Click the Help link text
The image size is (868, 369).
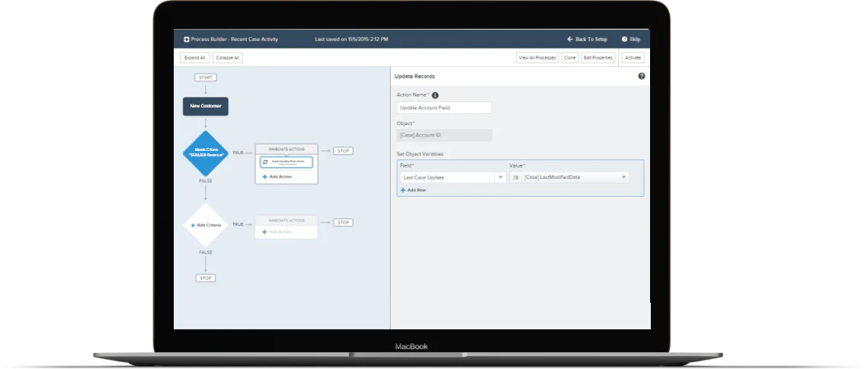[635, 40]
